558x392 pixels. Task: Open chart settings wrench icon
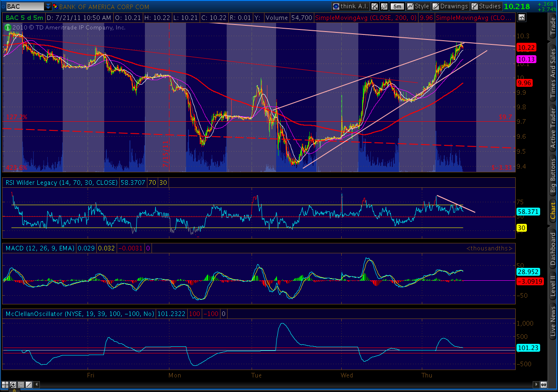pos(384,6)
